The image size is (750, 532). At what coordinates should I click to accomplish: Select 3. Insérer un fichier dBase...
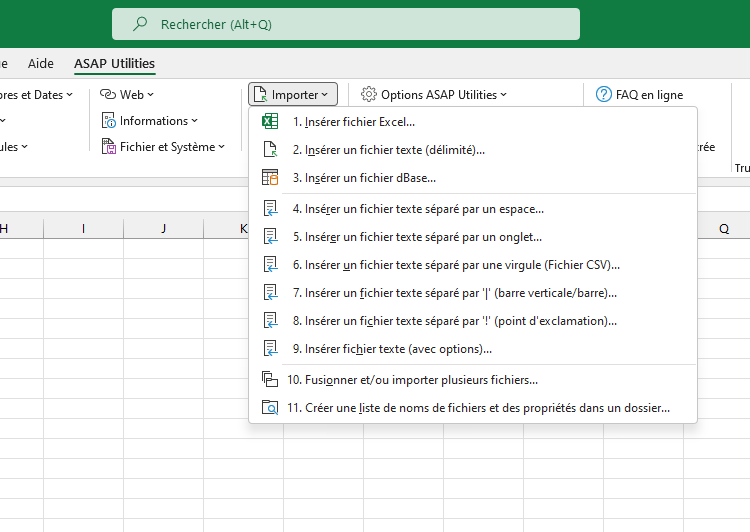[473, 177]
